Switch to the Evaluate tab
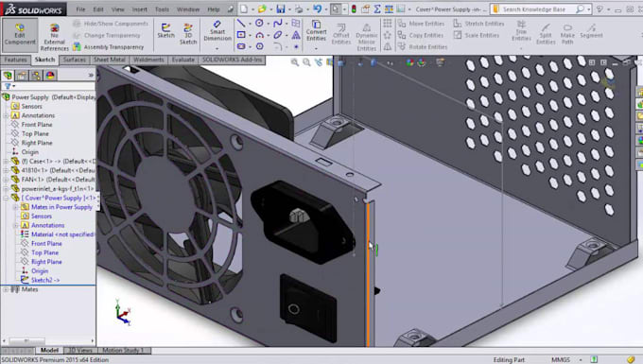Viewport: 643px width, 364px height. pos(182,60)
